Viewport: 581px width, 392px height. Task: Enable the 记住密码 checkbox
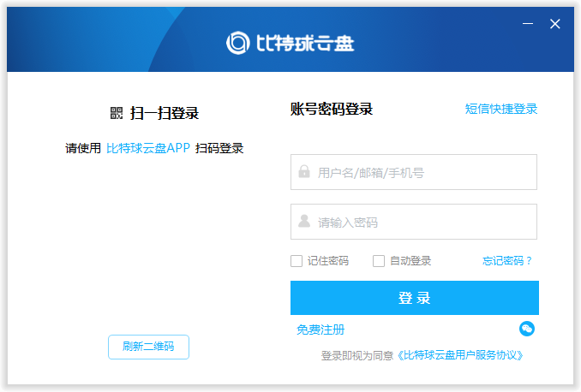coord(296,261)
